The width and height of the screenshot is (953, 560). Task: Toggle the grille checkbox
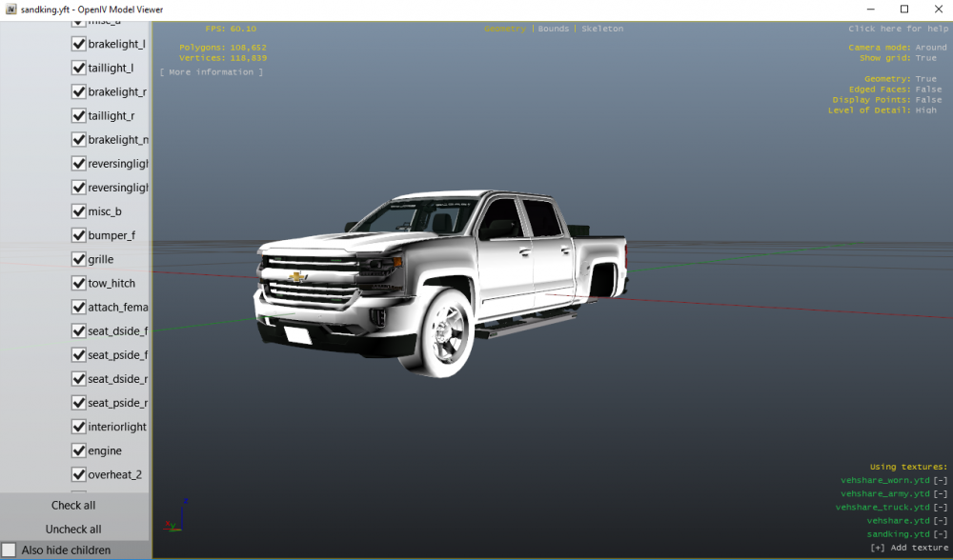(78, 259)
